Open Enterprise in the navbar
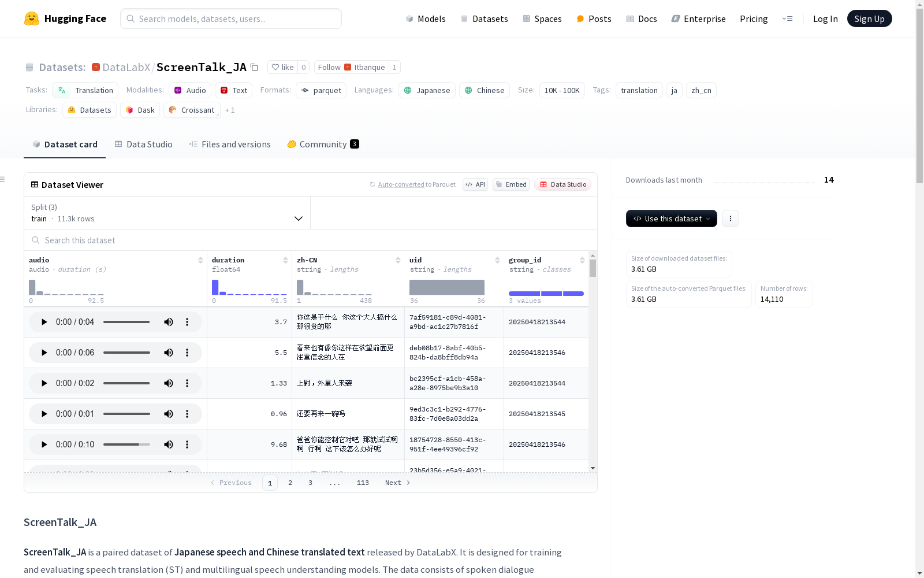924x578 pixels. pyautogui.click(x=699, y=18)
